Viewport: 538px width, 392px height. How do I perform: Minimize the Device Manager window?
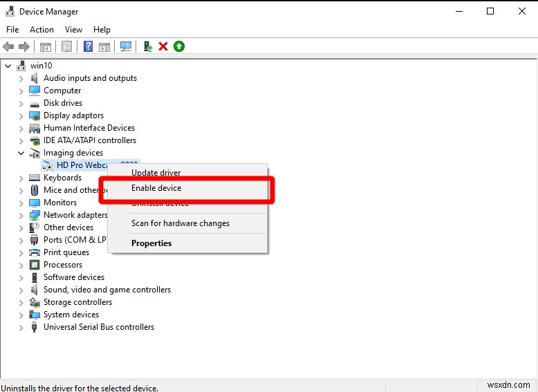[459, 11]
